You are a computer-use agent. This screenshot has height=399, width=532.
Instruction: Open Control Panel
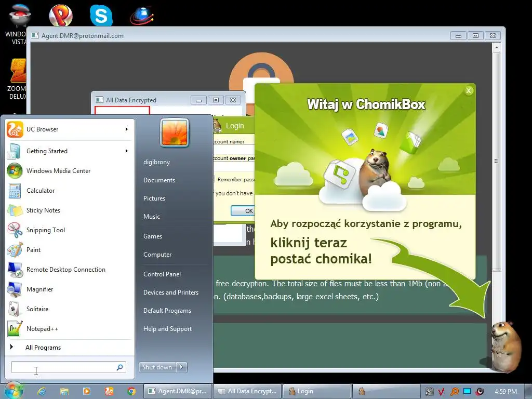(x=162, y=274)
